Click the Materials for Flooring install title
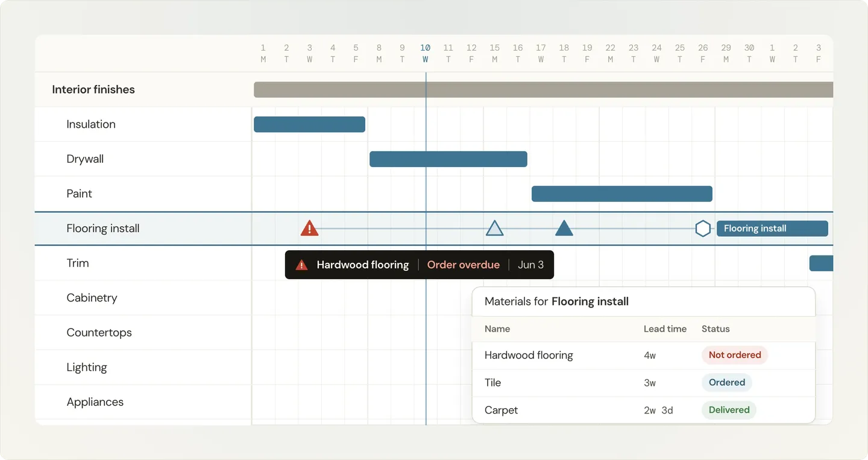 [556, 301]
